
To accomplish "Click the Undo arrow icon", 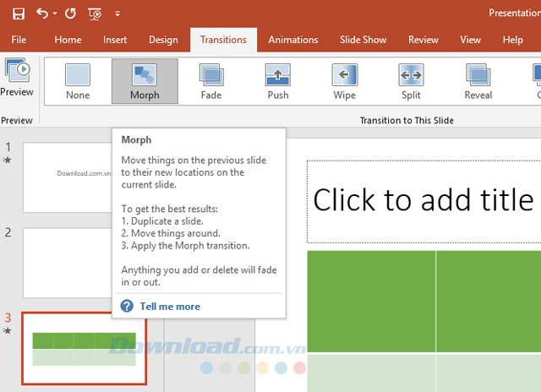I will [42, 14].
